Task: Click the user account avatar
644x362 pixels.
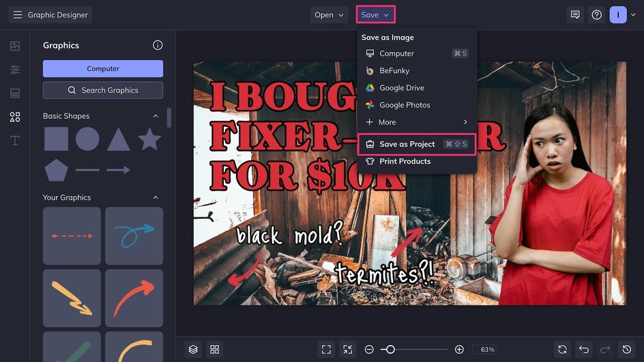Action: click(x=617, y=15)
